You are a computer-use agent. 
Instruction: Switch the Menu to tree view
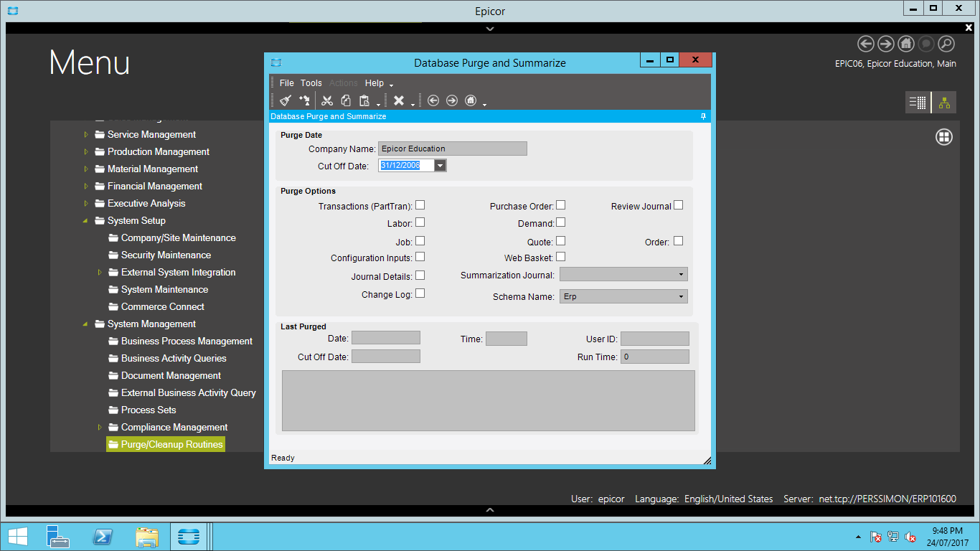(x=944, y=103)
